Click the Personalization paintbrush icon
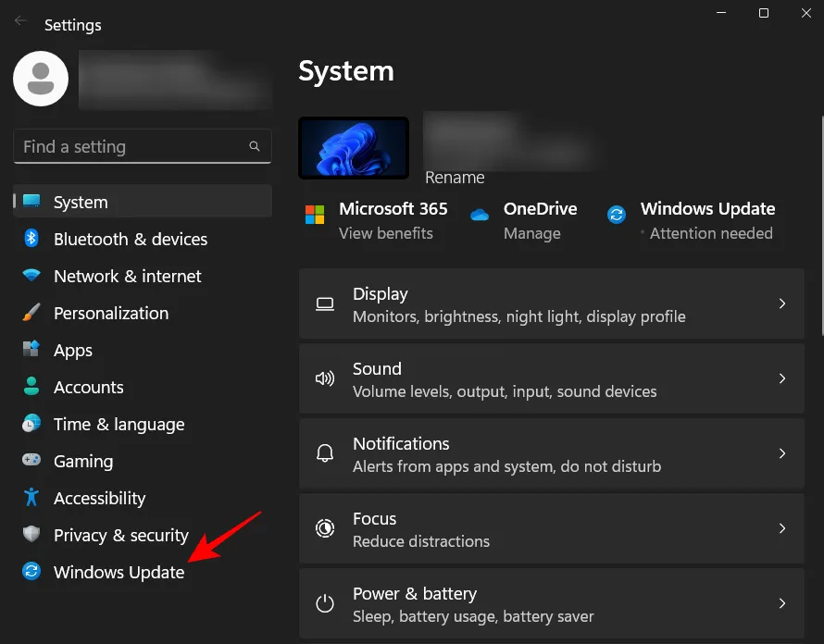The width and height of the screenshot is (824, 644). click(x=31, y=313)
